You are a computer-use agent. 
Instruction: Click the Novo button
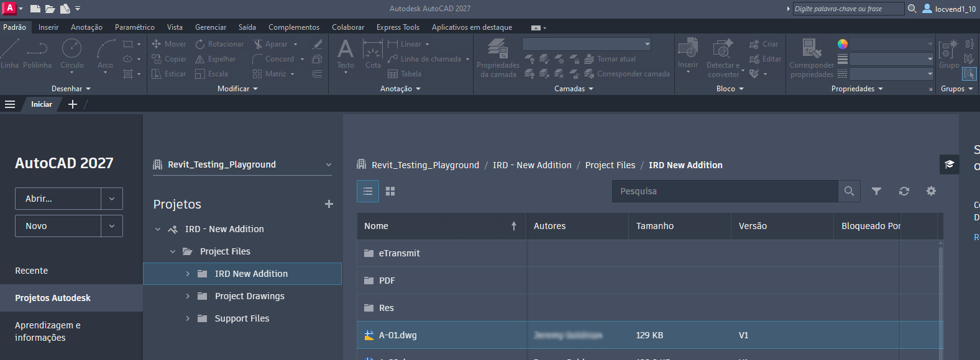[x=58, y=226]
